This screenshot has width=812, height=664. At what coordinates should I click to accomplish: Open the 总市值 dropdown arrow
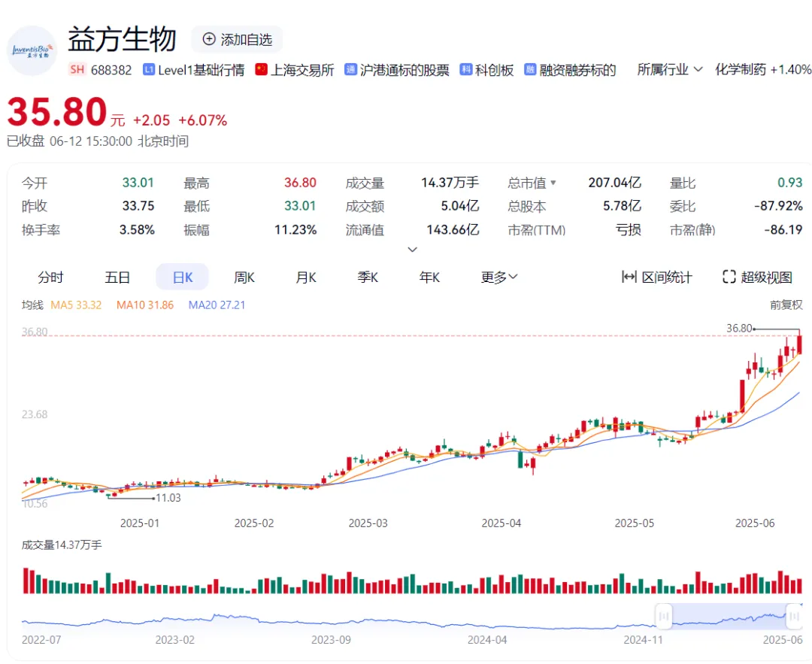(x=554, y=183)
